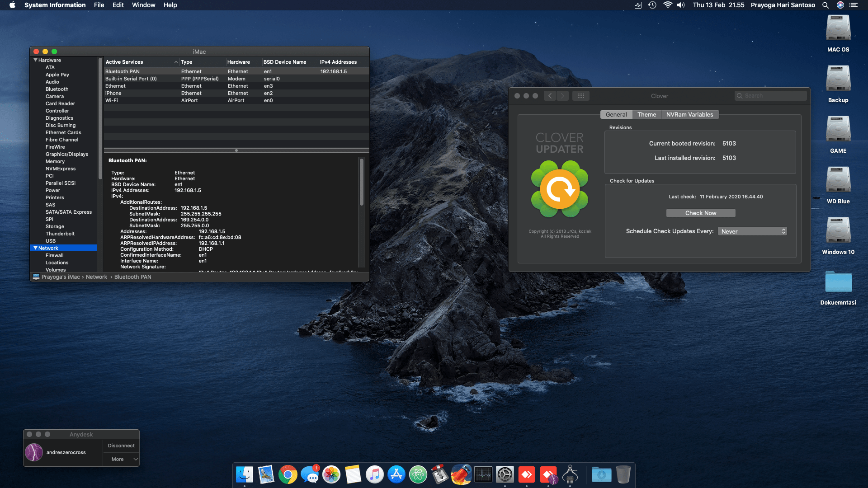Click the Search field in the Clover window
Image resolution: width=868 pixels, height=488 pixels.
770,95
